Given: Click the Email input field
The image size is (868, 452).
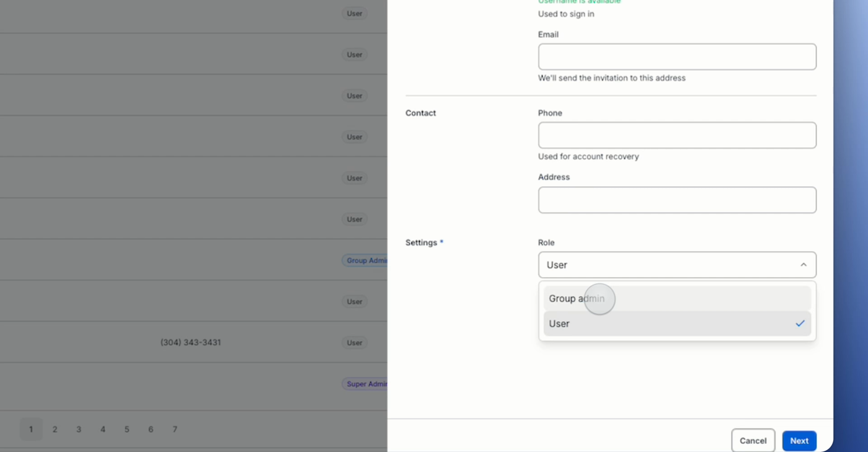Looking at the screenshot, I should [677, 56].
